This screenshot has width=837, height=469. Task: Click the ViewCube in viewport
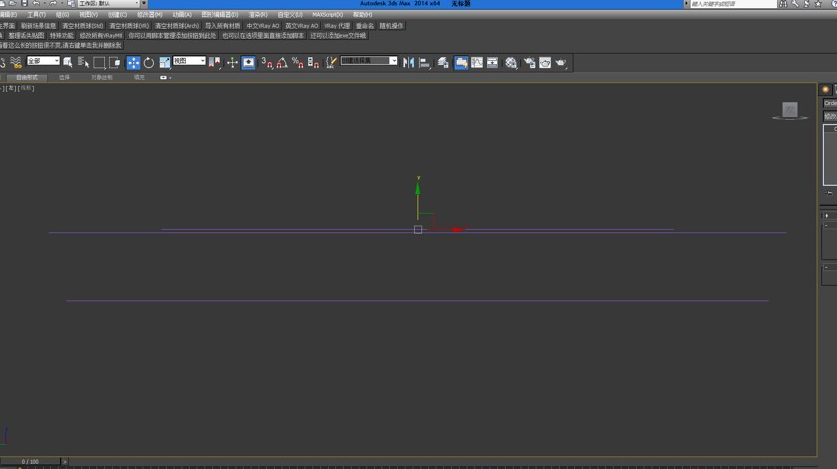(x=790, y=110)
